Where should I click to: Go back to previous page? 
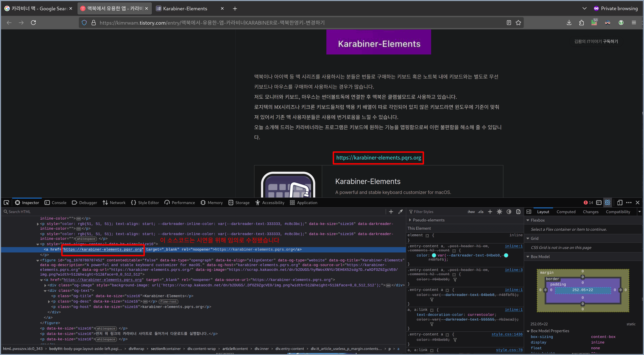tap(9, 23)
